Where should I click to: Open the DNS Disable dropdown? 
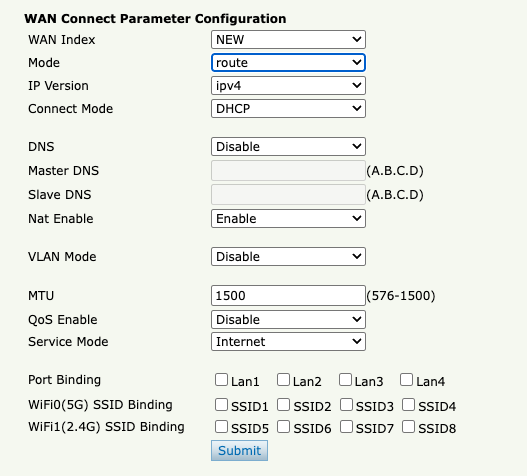(x=288, y=147)
